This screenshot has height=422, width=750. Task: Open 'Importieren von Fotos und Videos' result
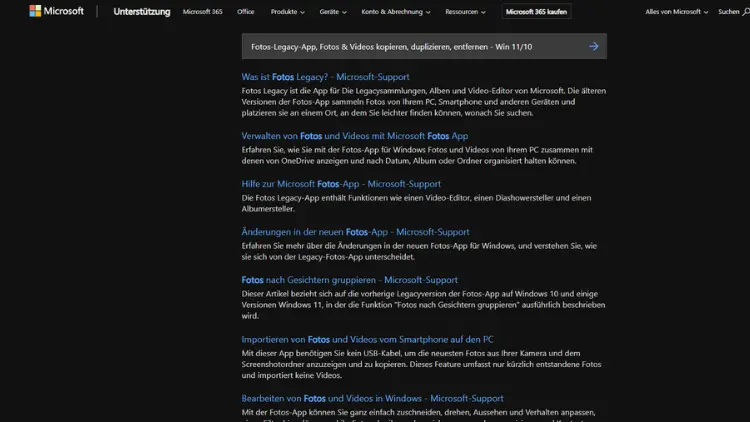367,339
